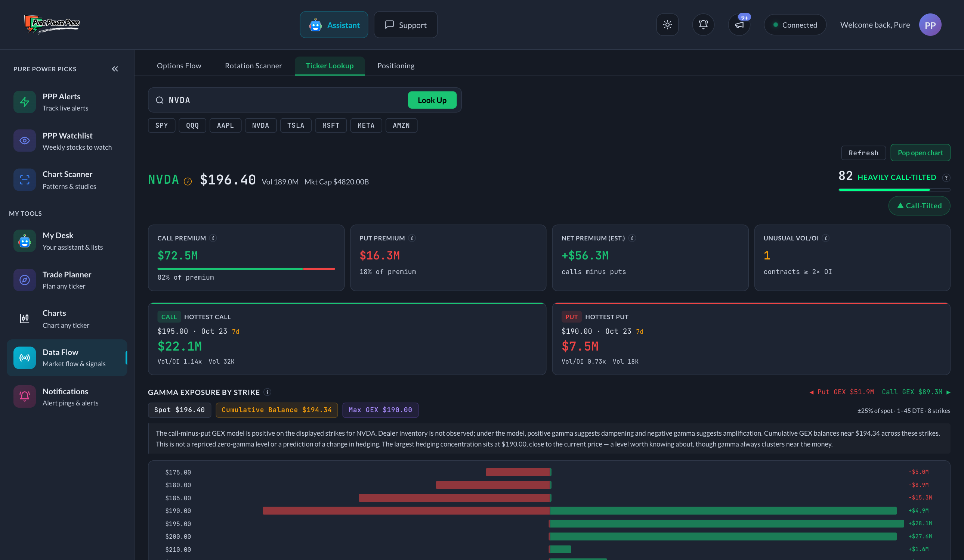Screen dimensions: 964x560
Task: Click the help icon beside Heavily Call-Tilted
Action: tap(946, 178)
